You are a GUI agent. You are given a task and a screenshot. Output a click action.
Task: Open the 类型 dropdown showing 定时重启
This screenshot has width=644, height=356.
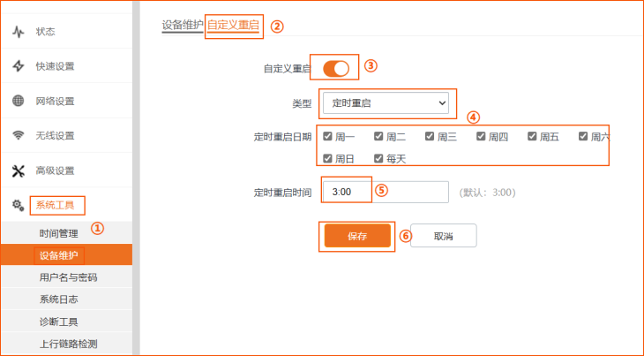(x=386, y=102)
